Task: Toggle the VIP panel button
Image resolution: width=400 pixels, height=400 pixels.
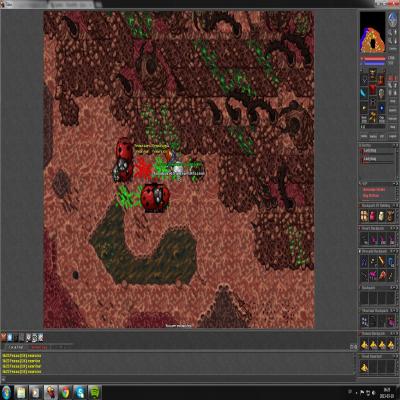Action: (382, 136)
